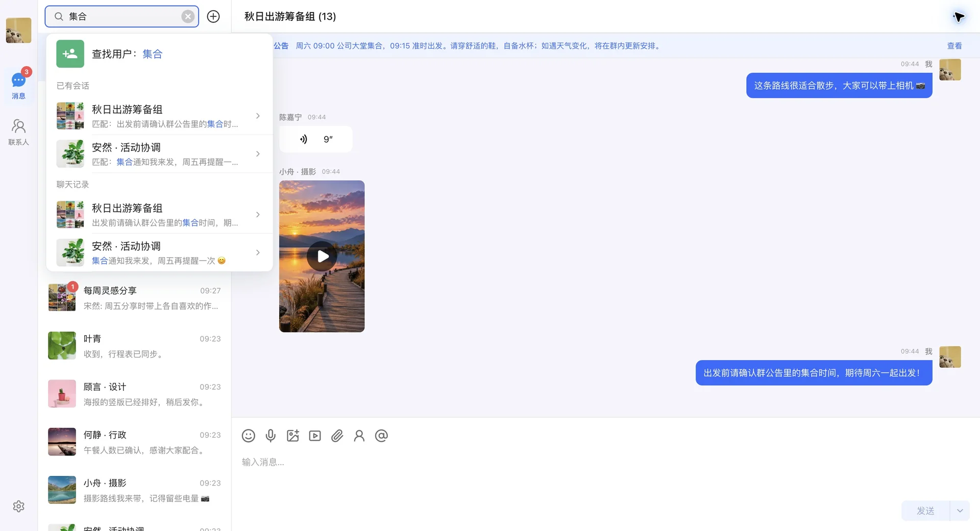Image resolution: width=980 pixels, height=531 pixels.
Task: Open 安然 · 活动协调 under 已有会话
Action: click(x=159, y=154)
